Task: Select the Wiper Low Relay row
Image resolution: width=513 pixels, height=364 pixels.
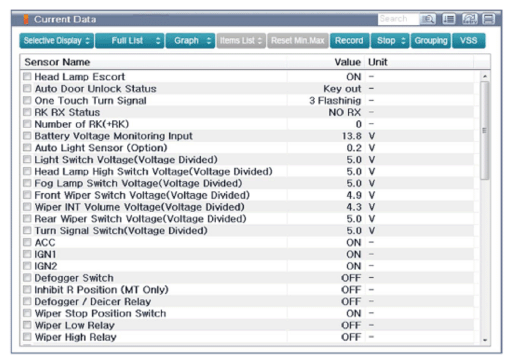Action: point(247,325)
